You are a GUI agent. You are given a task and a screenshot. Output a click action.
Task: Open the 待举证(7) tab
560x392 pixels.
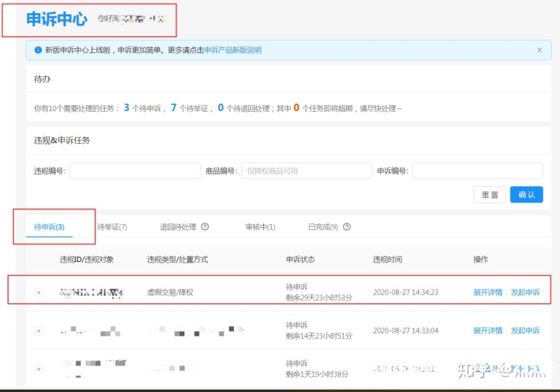pyautogui.click(x=112, y=227)
